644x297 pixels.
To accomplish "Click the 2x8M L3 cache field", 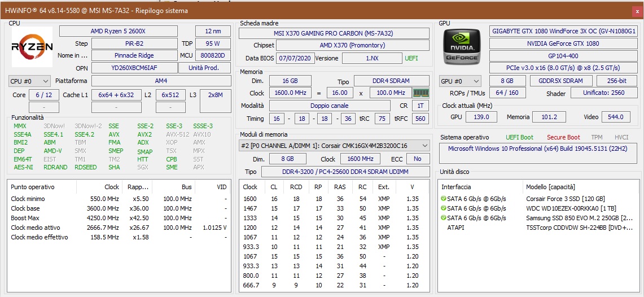I will coord(215,101).
